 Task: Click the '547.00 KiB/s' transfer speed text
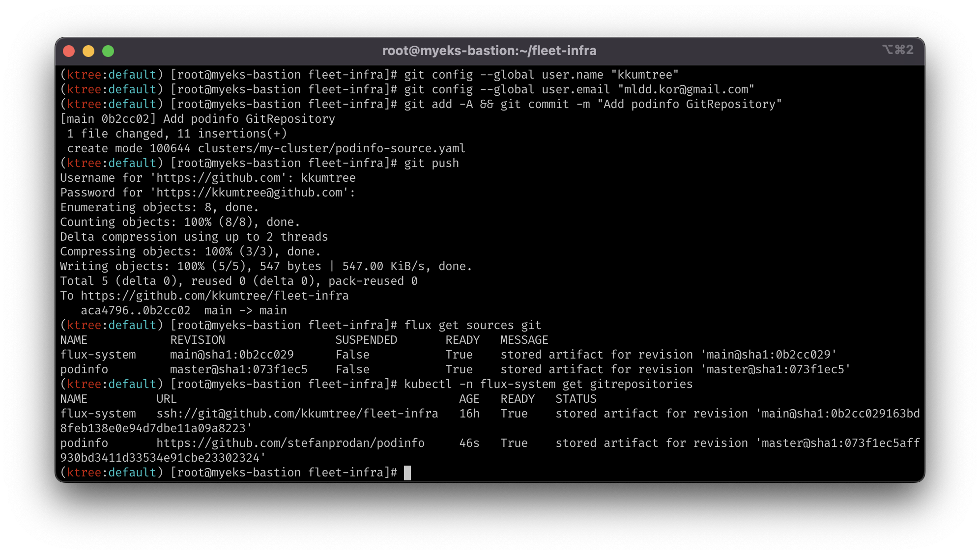pos(383,266)
